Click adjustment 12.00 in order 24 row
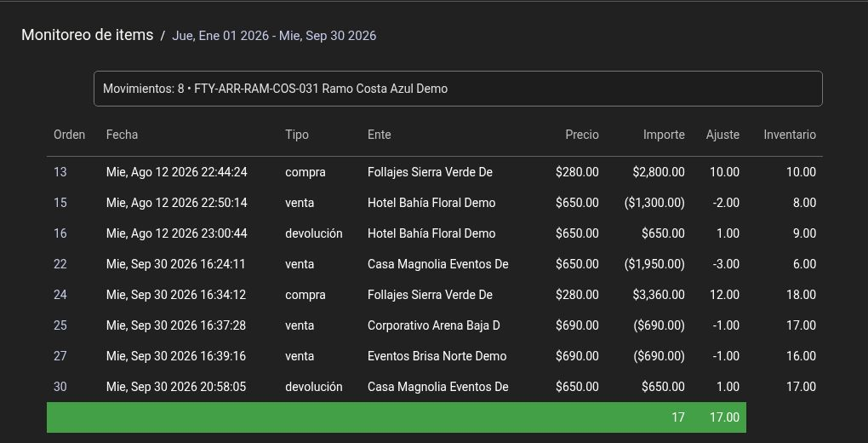 (x=725, y=295)
